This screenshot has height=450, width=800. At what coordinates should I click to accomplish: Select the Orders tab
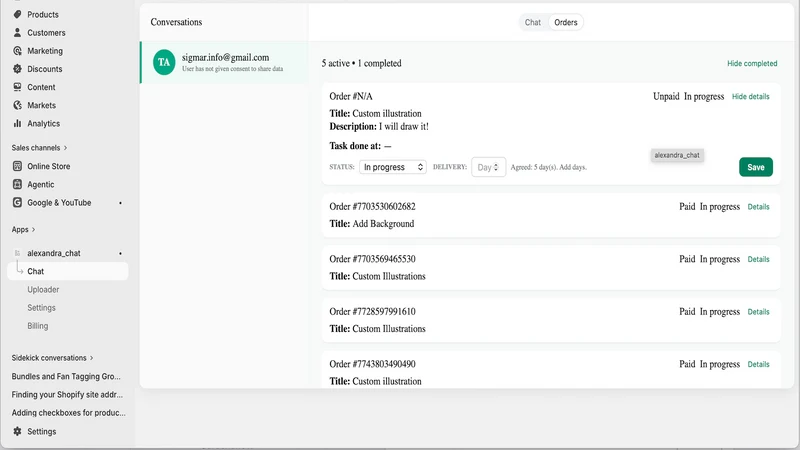pos(566,22)
